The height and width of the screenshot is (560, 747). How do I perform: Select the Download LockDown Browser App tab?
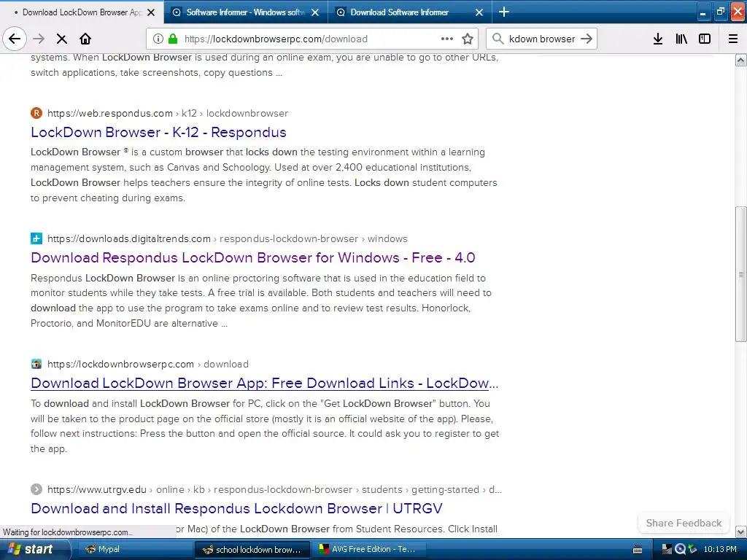coord(82,12)
